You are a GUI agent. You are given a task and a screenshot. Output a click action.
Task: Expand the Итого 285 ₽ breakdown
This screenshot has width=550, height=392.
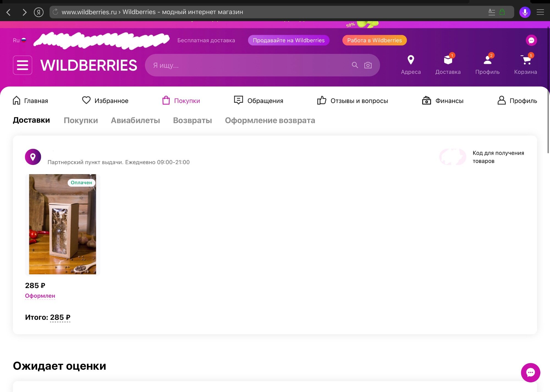pos(60,317)
